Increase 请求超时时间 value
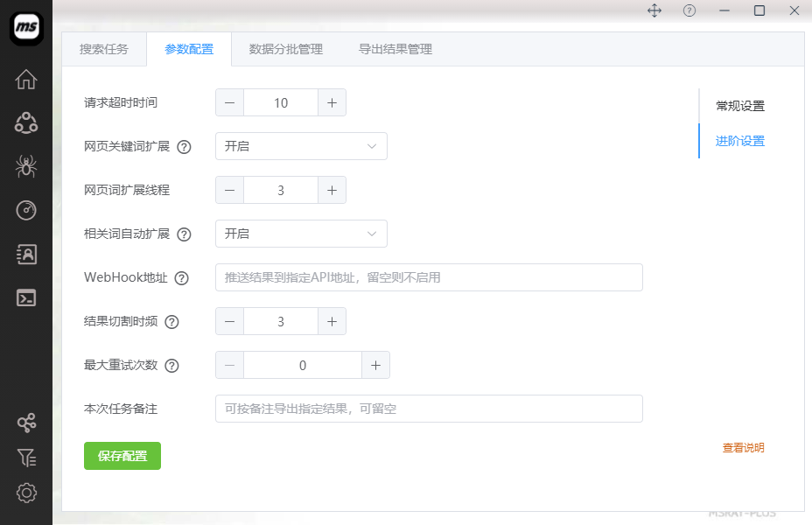 tap(332, 102)
